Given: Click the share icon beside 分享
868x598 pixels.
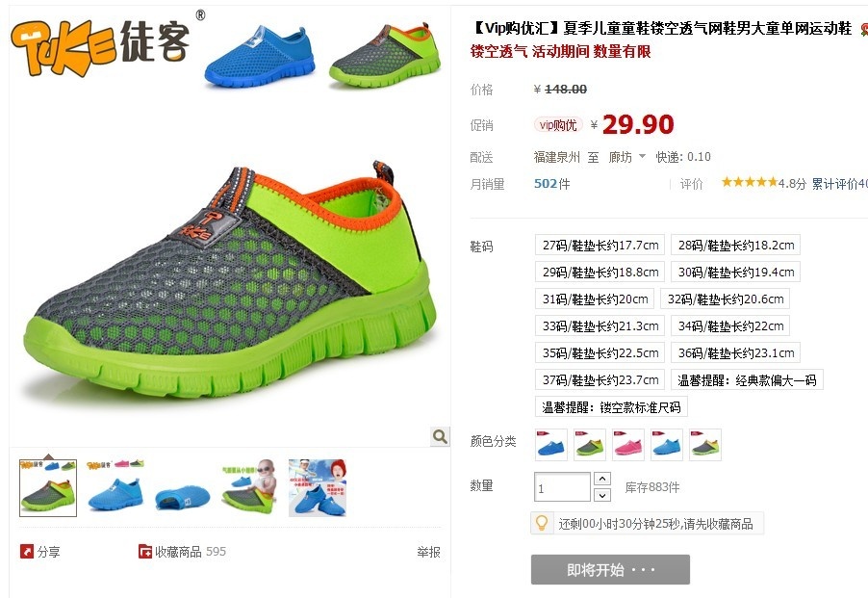Looking at the screenshot, I should click(27, 552).
